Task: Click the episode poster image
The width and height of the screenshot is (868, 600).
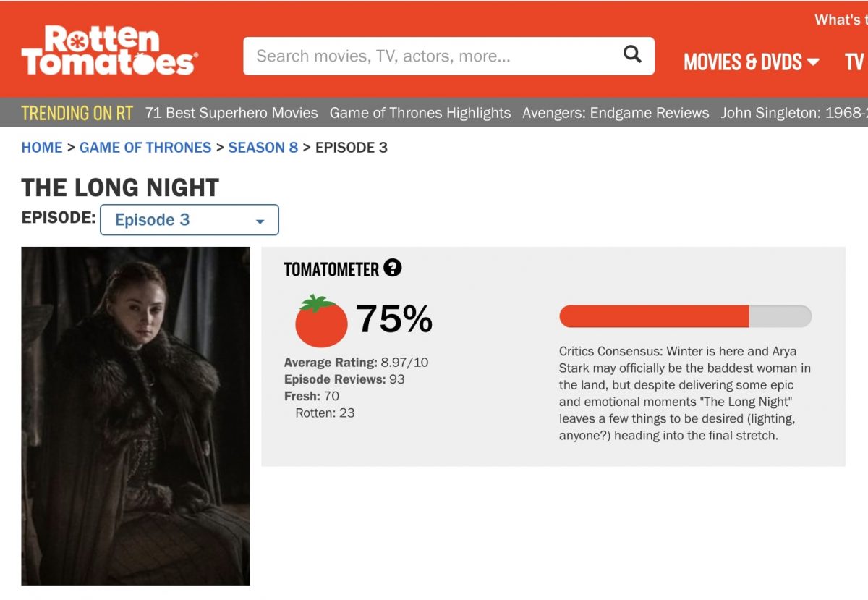Action: [135, 415]
